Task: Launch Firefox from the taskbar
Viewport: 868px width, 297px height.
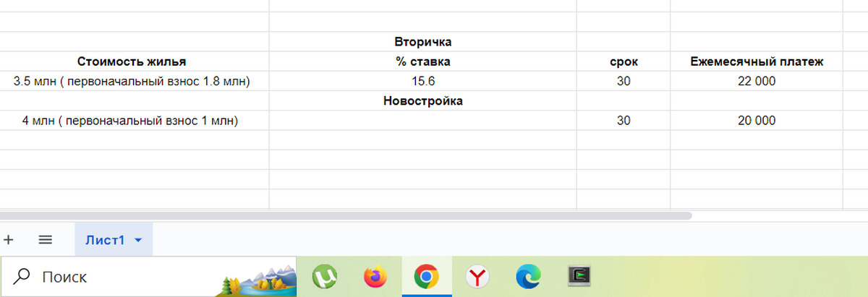Action: coord(375,276)
